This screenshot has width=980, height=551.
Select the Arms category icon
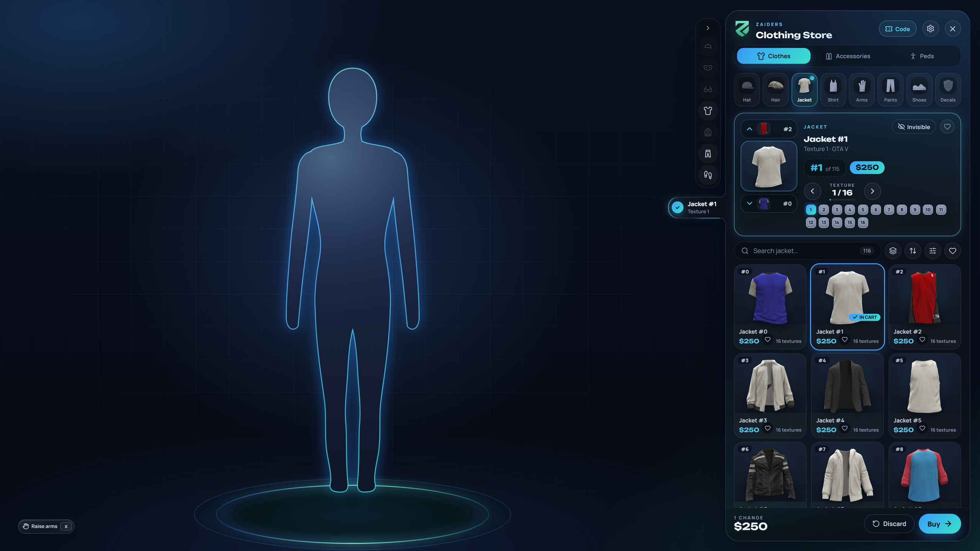pos(862,90)
